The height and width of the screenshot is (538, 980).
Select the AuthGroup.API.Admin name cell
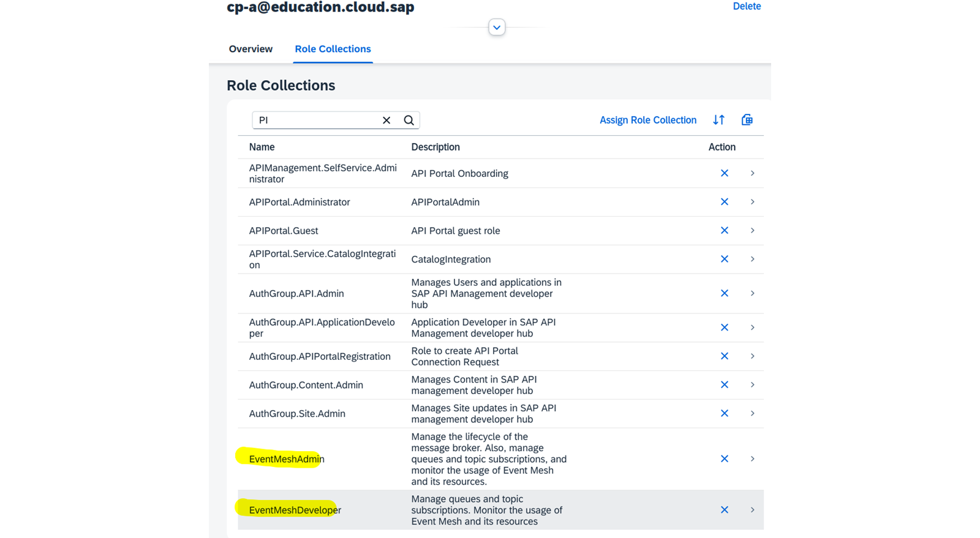[296, 293]
